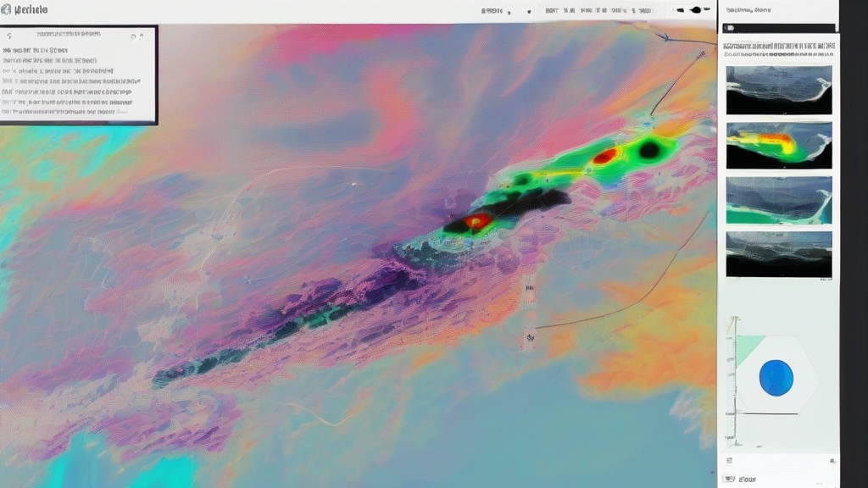The image size is (868, 488).
Task: Click the icon at right of info panel header
Action: (x=134, y=36)
